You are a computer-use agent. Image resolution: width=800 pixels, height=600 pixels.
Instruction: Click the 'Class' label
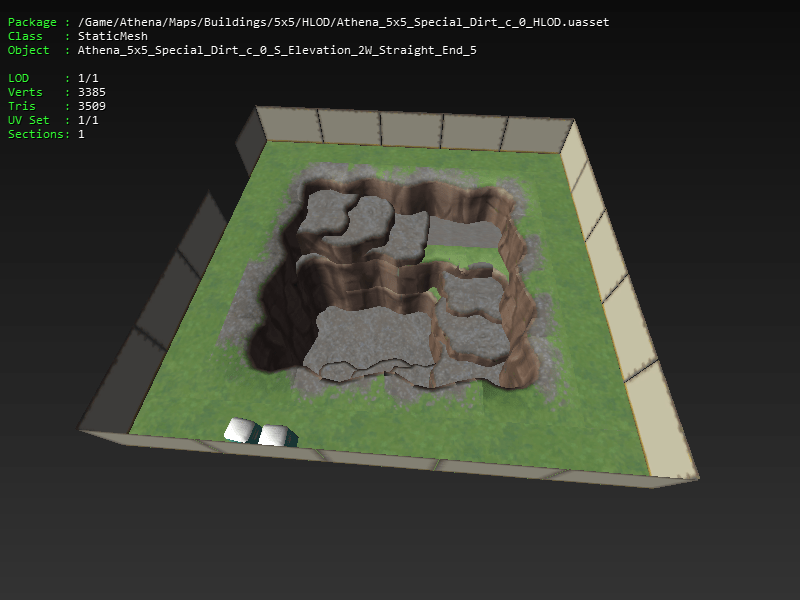(25, 36)
